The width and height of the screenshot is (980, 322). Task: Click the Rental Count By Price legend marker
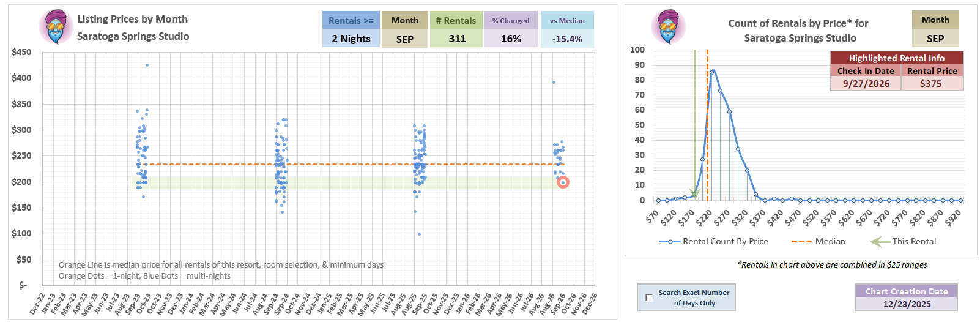tap(670, 242)
